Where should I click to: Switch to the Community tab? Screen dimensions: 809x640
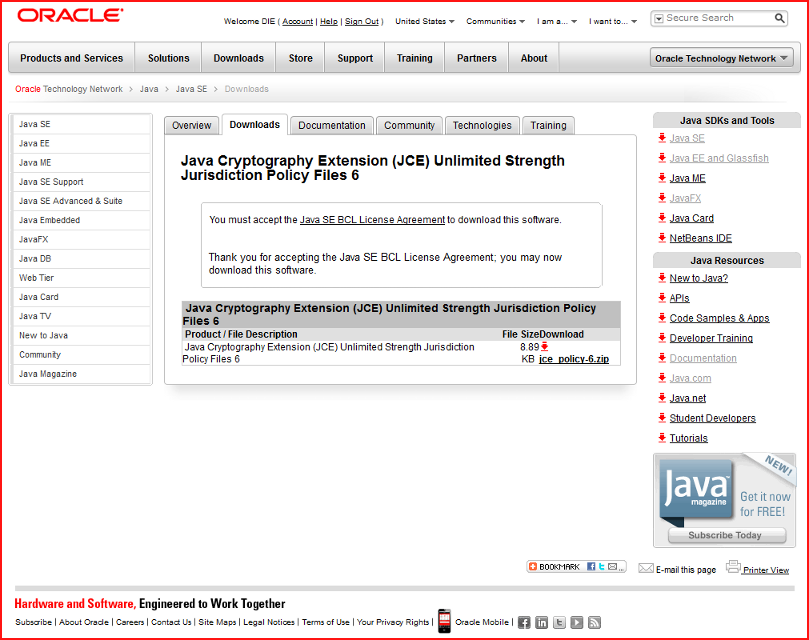tap(409, 125)
